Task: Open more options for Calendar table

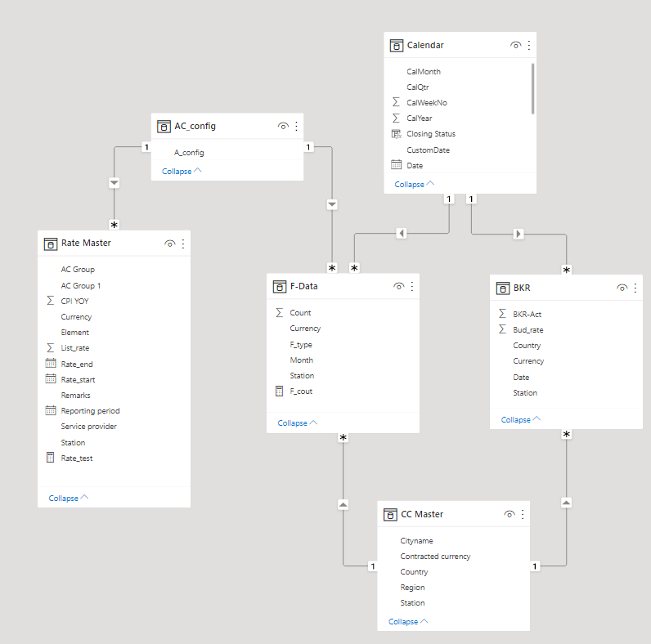Action: (528, 46)
